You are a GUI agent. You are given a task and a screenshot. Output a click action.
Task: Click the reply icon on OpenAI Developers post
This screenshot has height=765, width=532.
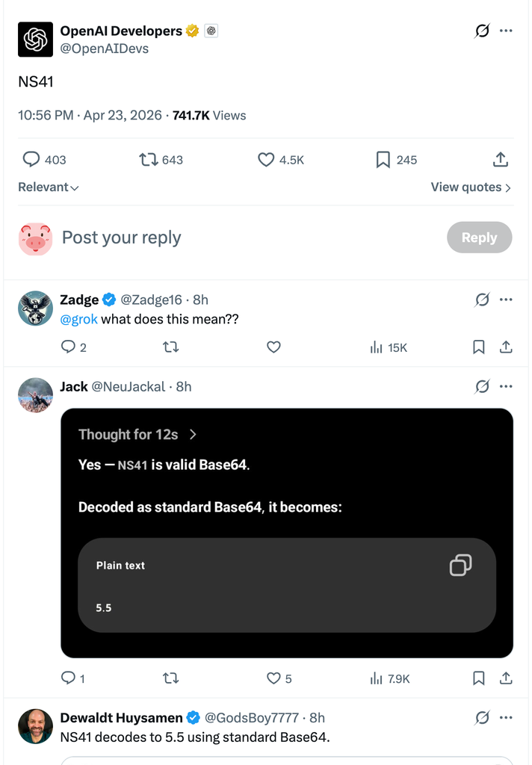click(x=31, y=159)
